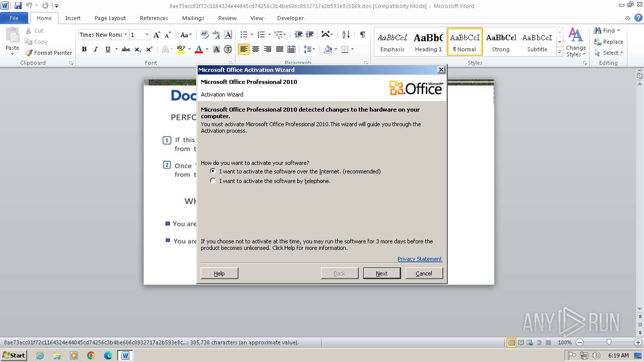Align text right

click(x=268, y=49)
